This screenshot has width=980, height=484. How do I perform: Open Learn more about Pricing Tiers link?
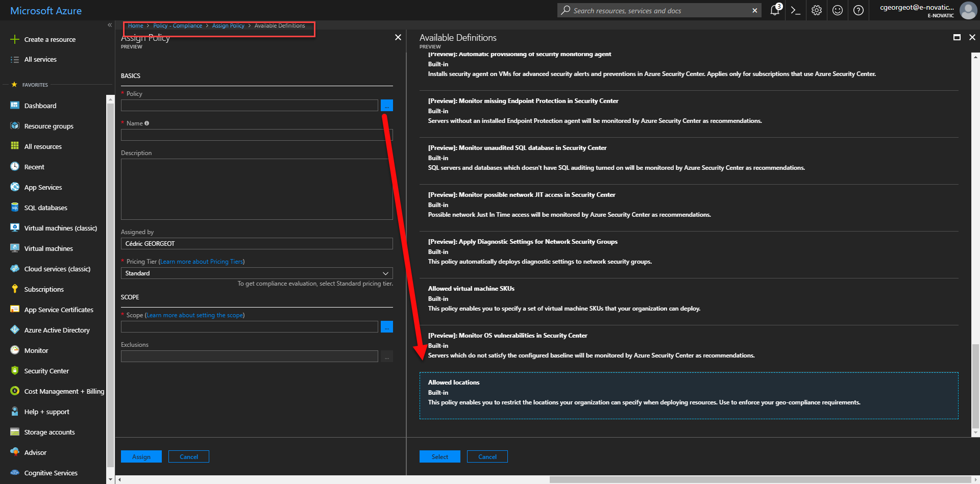pyautogui.click(x=202, y=262)
